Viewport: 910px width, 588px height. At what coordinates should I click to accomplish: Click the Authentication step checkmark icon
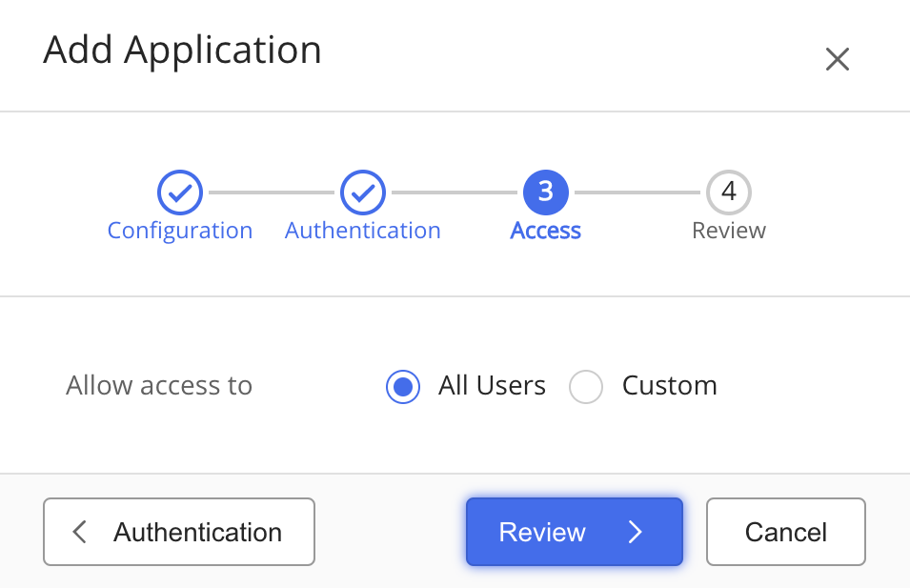[363, 193]
